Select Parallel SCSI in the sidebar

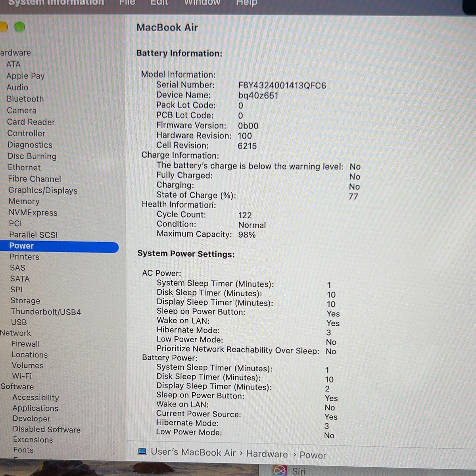click(x=33, y=235)
